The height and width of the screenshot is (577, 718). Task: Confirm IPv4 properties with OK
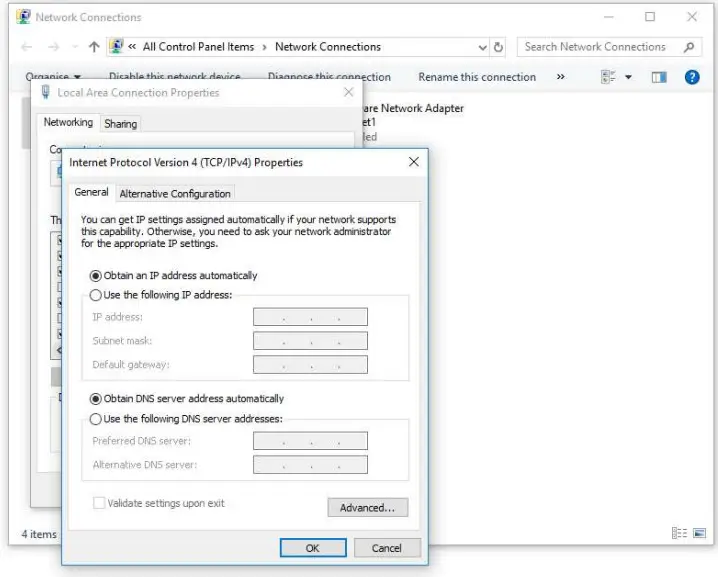(x=313, y=548)
